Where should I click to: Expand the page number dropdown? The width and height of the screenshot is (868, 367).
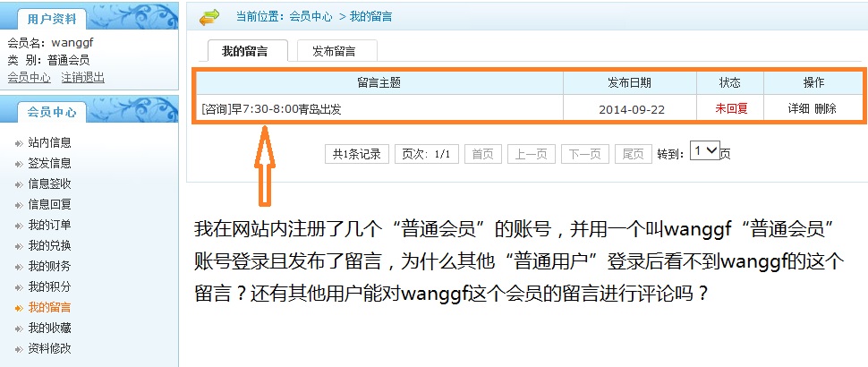click(x=705, y=150)
